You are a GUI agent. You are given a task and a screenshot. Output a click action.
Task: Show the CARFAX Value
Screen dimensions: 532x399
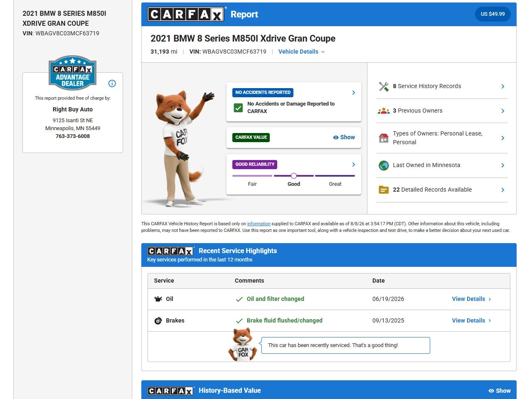tap(344, 138)
